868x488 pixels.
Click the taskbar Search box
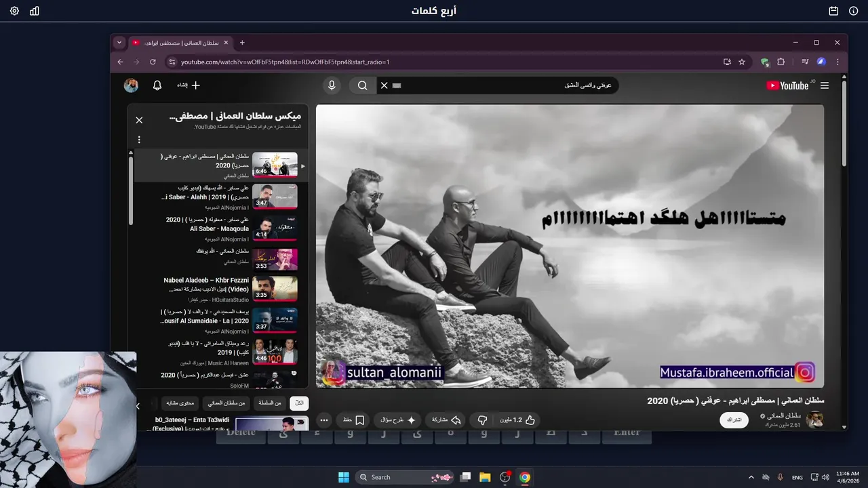pyautogui.click(x=404, y=477)
